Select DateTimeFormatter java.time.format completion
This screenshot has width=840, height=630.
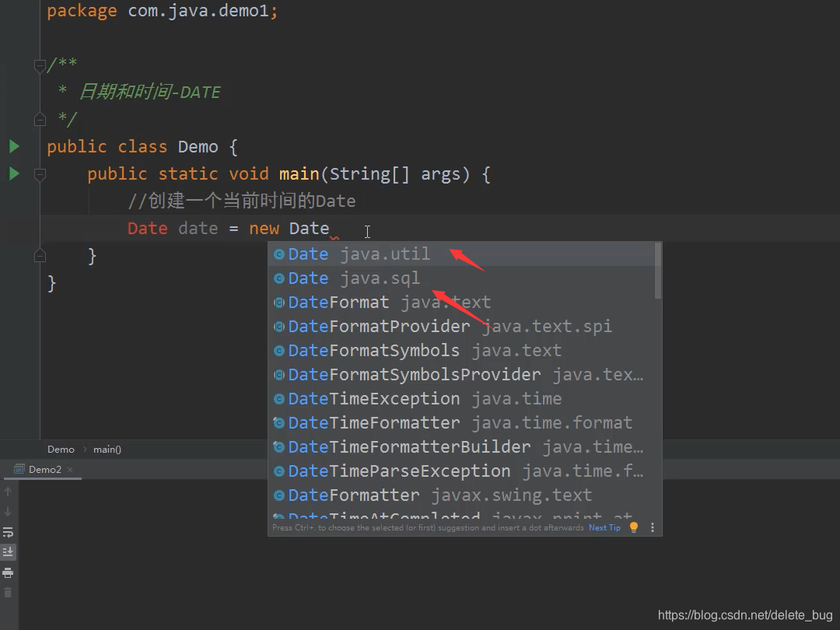click(460, 422)
